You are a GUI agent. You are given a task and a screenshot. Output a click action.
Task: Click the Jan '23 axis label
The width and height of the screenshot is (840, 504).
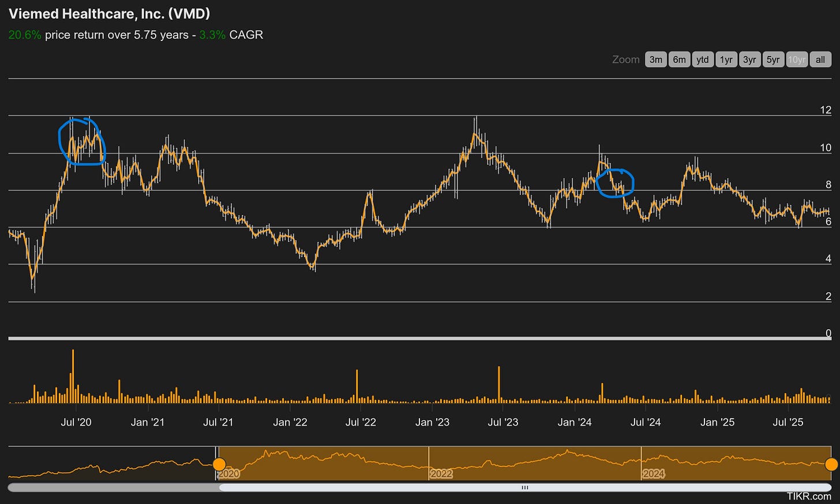[432, 422]
